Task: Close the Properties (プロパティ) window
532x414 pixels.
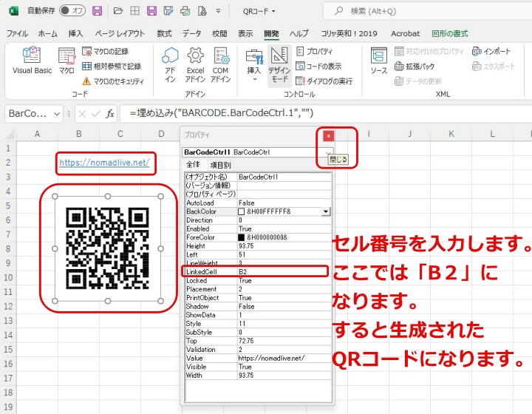Action: click(x=328, y=136)
